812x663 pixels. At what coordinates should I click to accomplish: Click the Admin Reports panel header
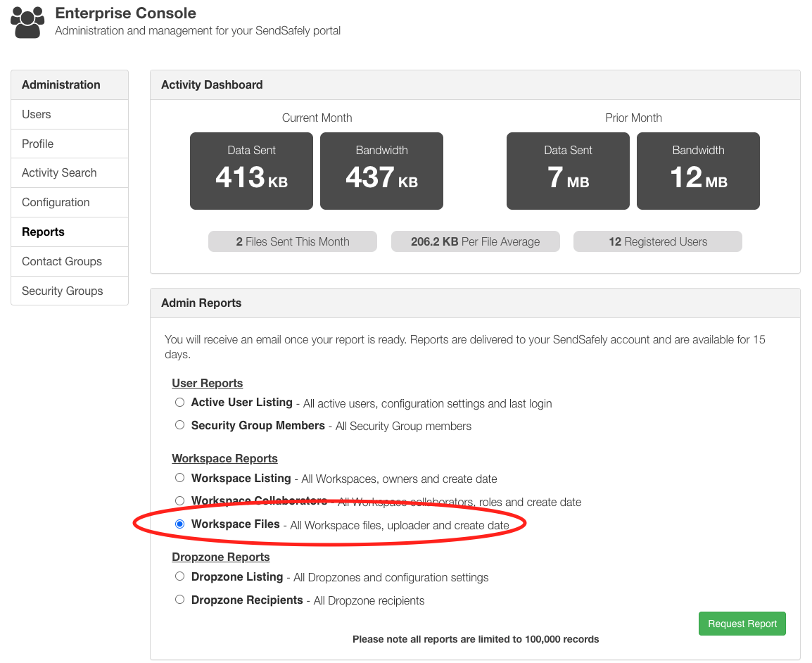pos(476,303)
